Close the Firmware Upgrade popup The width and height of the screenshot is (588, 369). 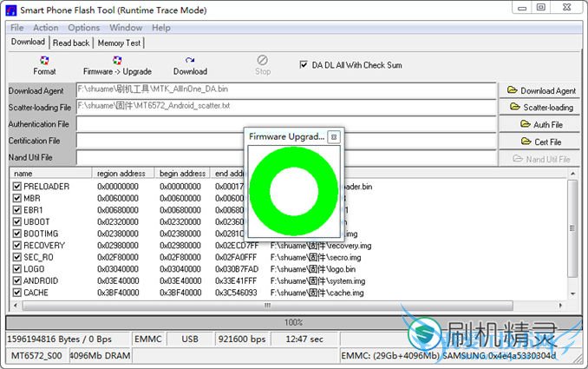tap(334, 137)
